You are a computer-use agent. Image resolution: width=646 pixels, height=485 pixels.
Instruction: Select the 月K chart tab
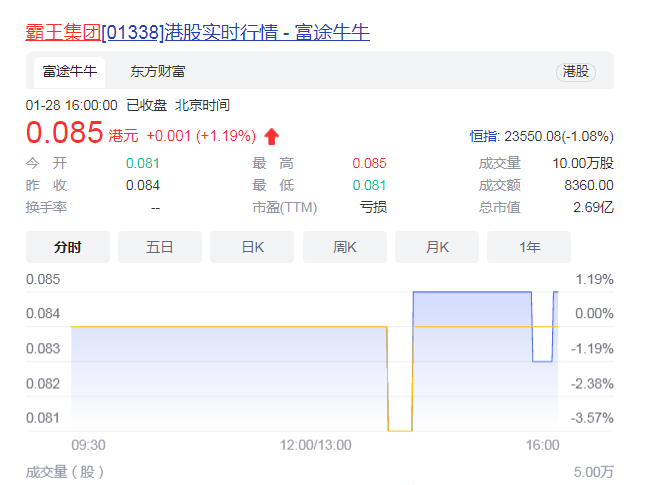point(437,247)
